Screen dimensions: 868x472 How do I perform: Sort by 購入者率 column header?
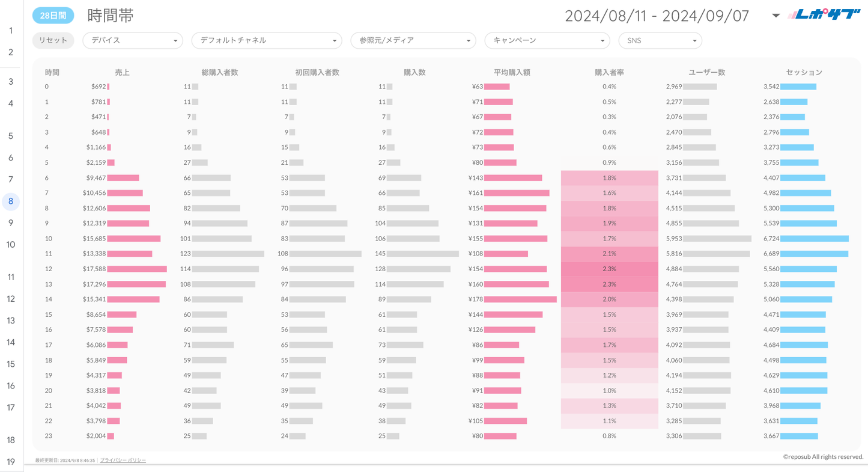pyautogui.click(x=609, y=72)
